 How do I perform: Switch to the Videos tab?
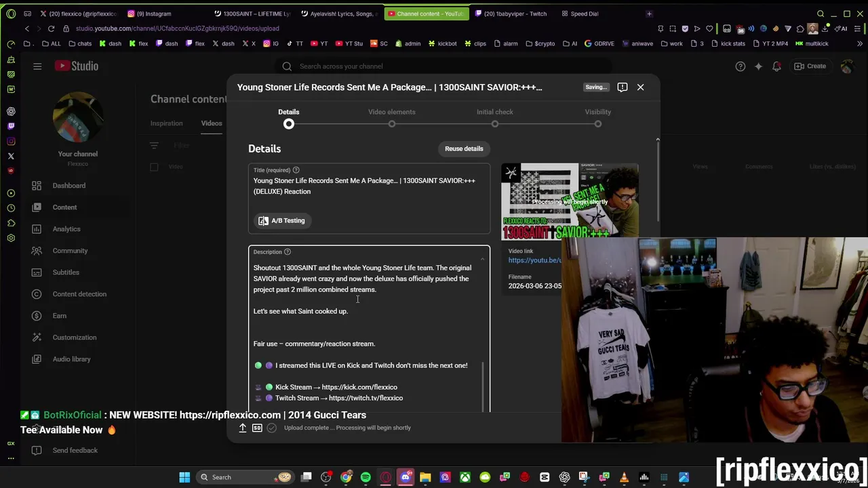[212, 123]
